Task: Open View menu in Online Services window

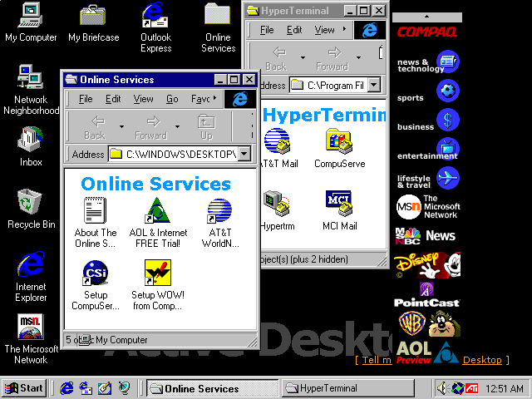Action: (x=143, y=99)
